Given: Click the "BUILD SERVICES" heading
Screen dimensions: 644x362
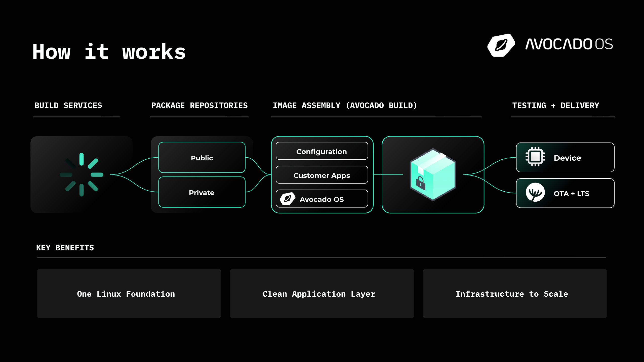Looking at the screenshot, I should [68, 105].
